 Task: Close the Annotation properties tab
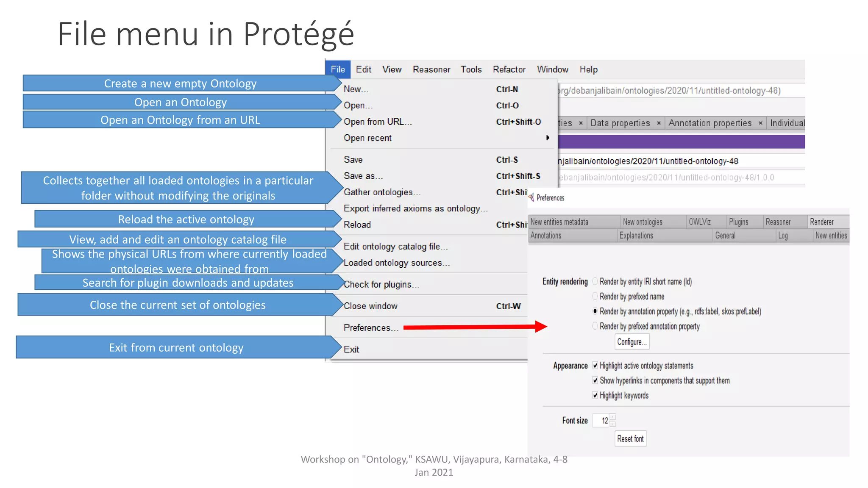pyautogui.click(x=760, y=123)
